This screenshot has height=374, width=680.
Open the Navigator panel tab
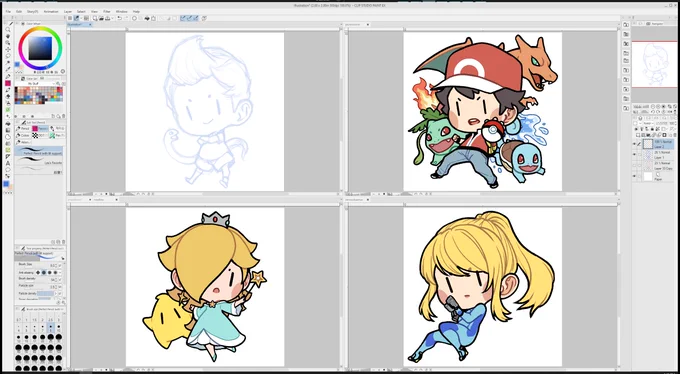[657, 23]
